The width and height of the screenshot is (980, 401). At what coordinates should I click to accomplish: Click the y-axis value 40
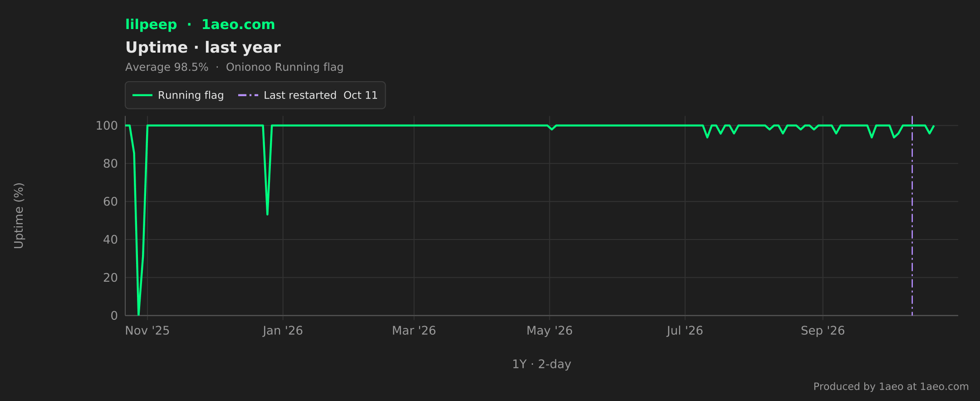pyautogui.click(x=110, y=240)
